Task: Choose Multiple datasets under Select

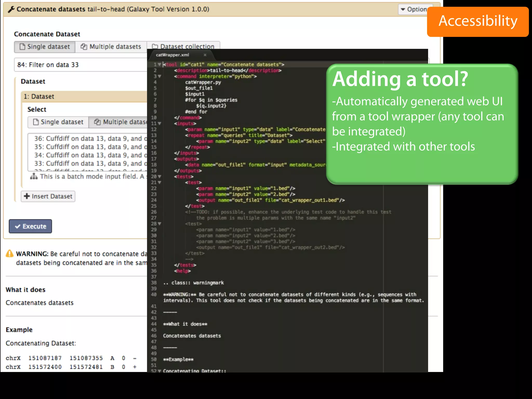Action: pyautogui.click(x=118, y=122)
